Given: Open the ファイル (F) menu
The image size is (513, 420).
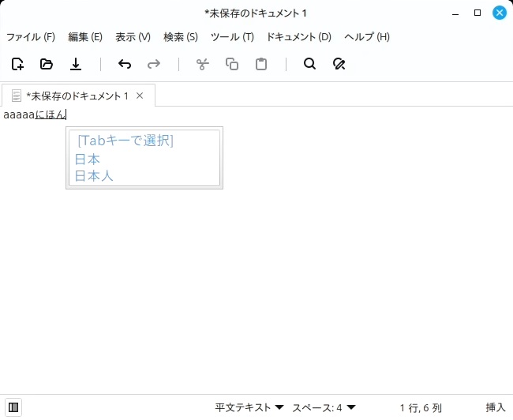Looking at the screenshot, I should (31, 36).
